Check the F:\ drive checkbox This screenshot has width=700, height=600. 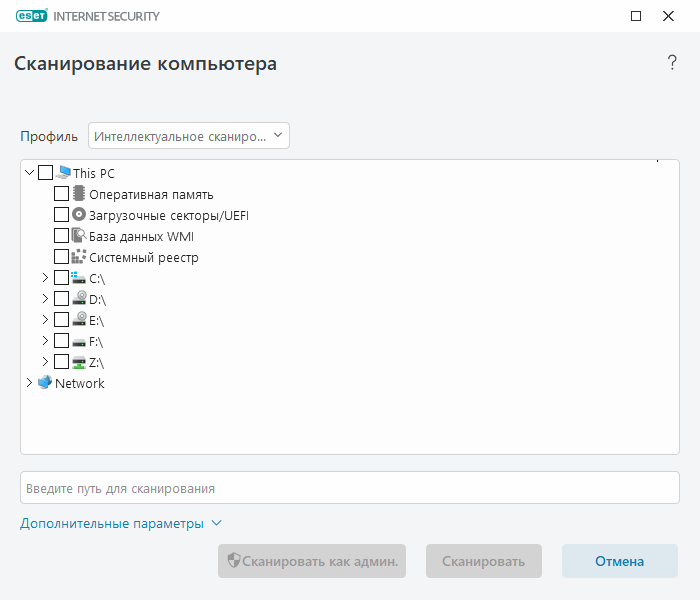61,341
